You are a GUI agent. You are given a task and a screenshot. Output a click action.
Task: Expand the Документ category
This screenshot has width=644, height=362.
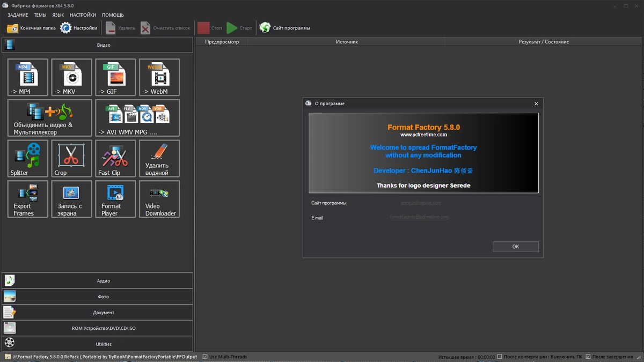tap(97, 312)
